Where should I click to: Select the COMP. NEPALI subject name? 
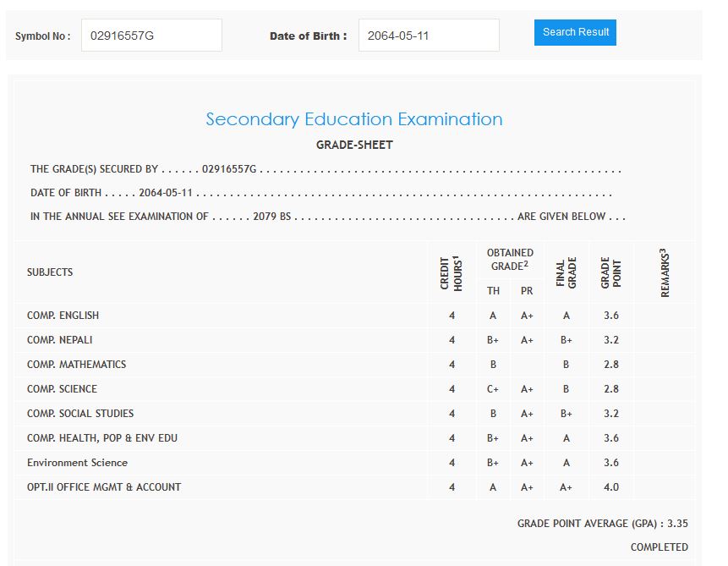pos(60,340)
